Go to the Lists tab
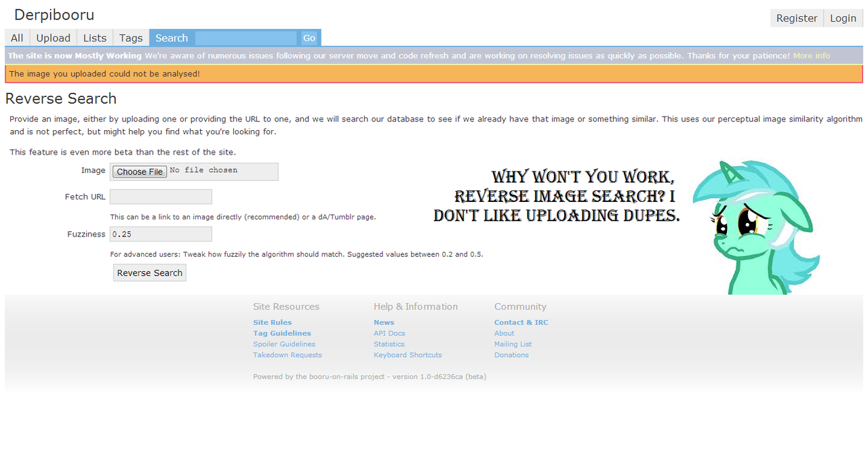 coord(94,38)
